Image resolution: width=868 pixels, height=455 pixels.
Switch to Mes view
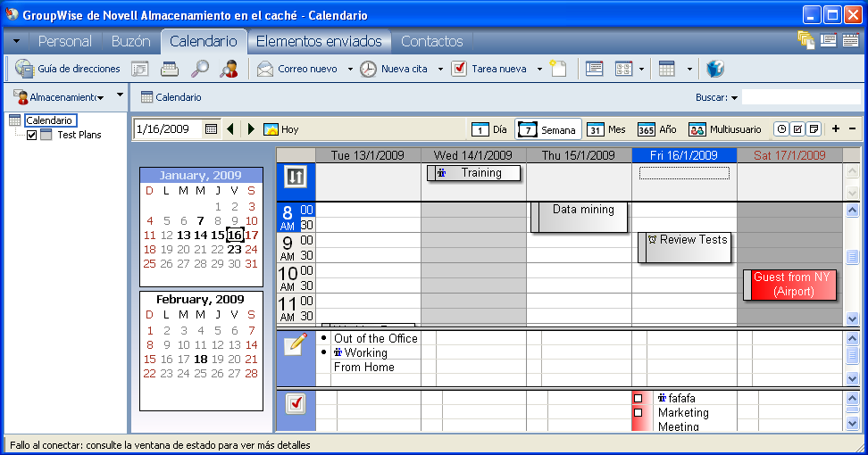coord(606,129)
